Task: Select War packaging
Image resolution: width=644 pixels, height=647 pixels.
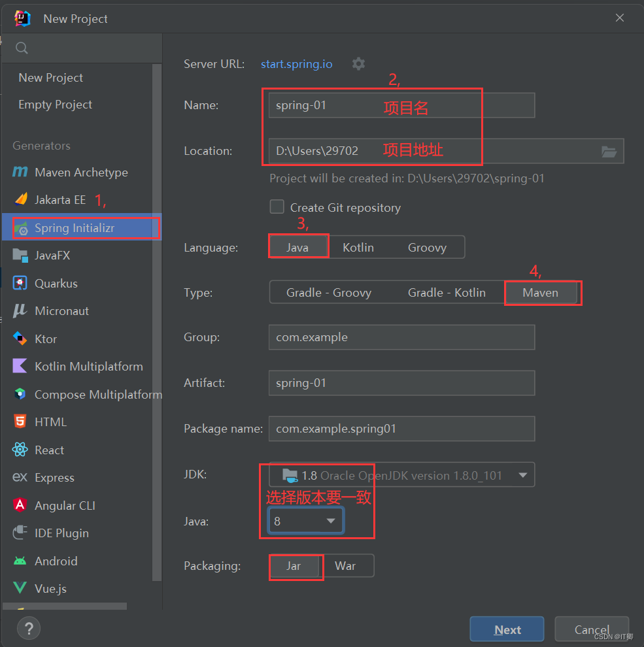Action: tap(345, 566)
